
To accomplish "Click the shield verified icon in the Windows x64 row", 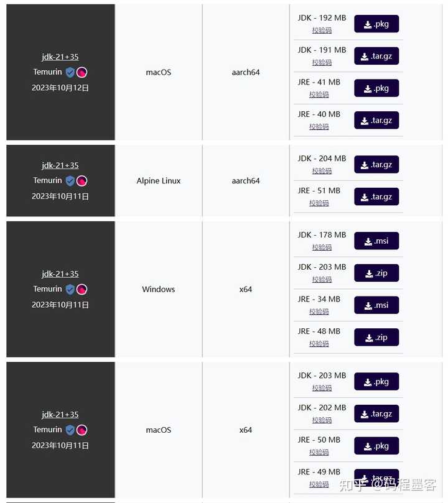I will (70, 289).
